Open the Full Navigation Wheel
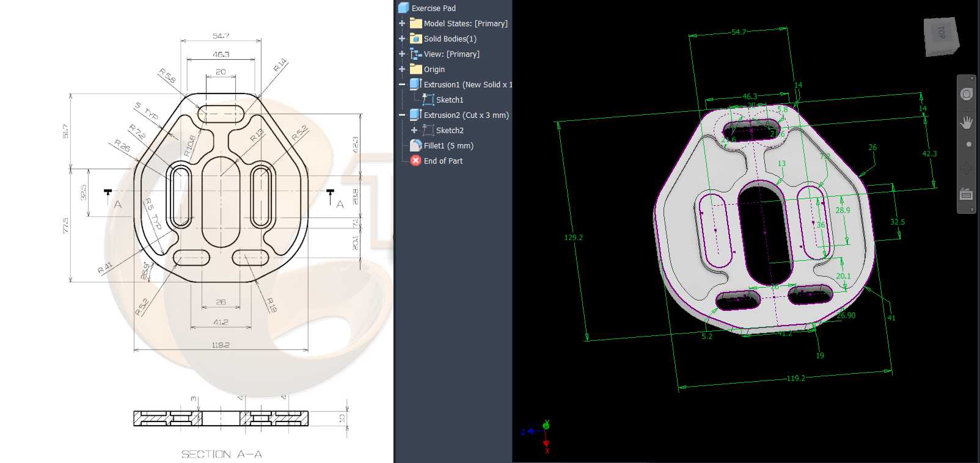The height and width of the screenshot is (463, 980). 967,94
